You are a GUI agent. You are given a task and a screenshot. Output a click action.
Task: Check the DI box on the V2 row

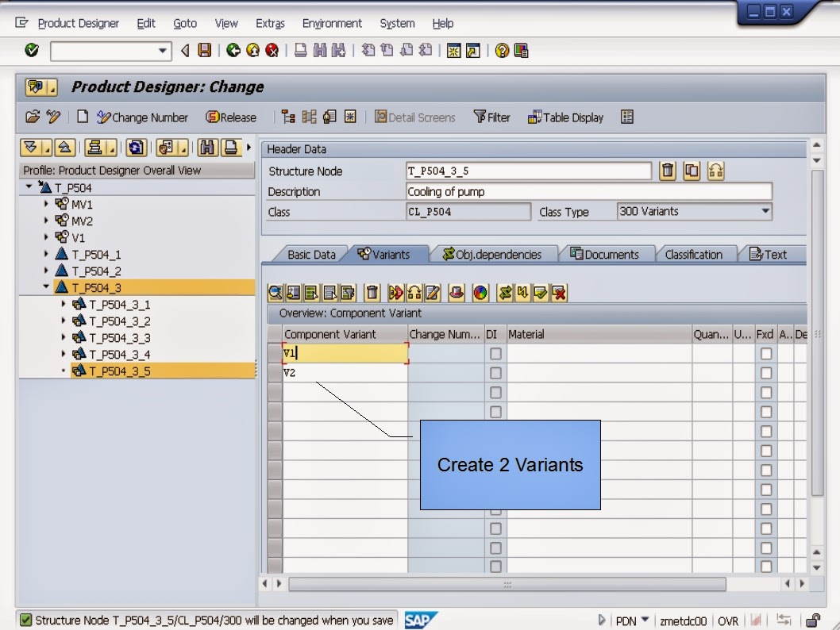coord(495,373)
